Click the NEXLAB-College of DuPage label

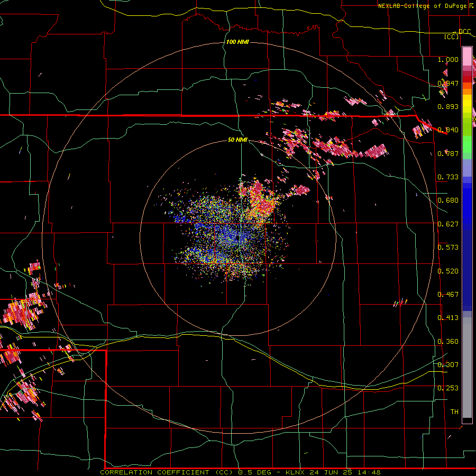pyautogui.click(x=422, y=6)
